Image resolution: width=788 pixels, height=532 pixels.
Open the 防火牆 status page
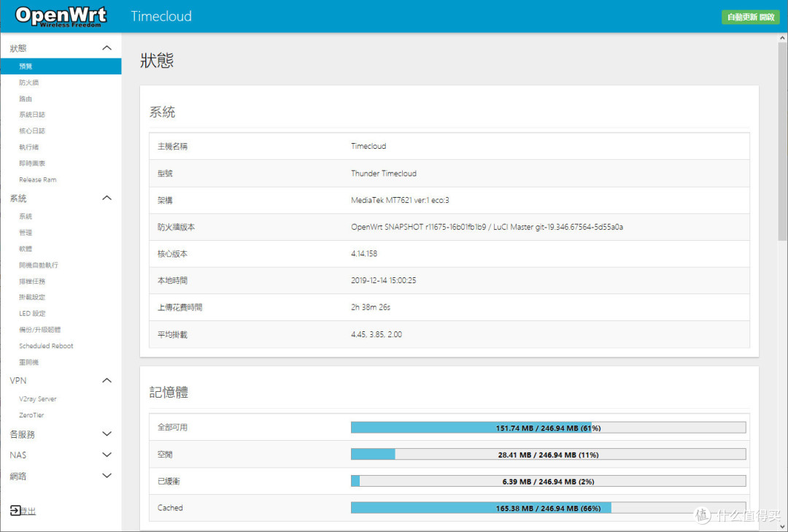tap(29, 82)
